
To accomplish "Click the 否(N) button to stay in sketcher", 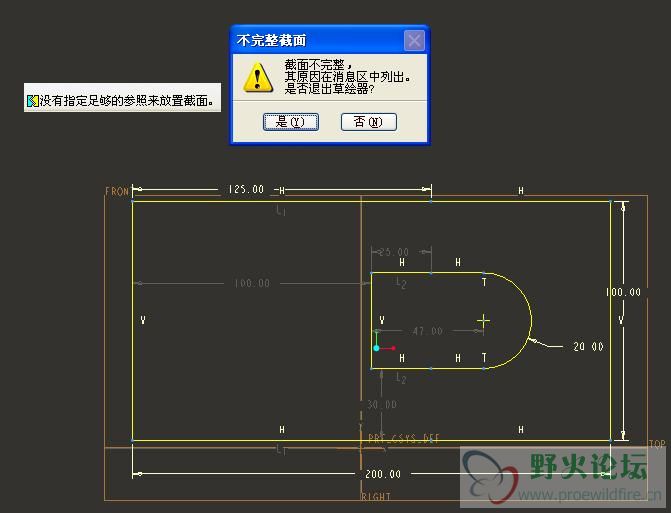I will click(x=368, y=122).
